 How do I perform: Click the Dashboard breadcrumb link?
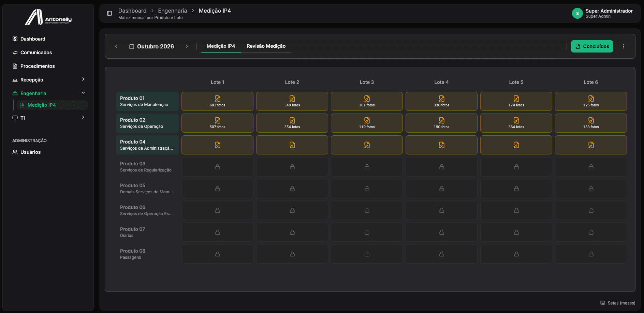coord(132,11)
